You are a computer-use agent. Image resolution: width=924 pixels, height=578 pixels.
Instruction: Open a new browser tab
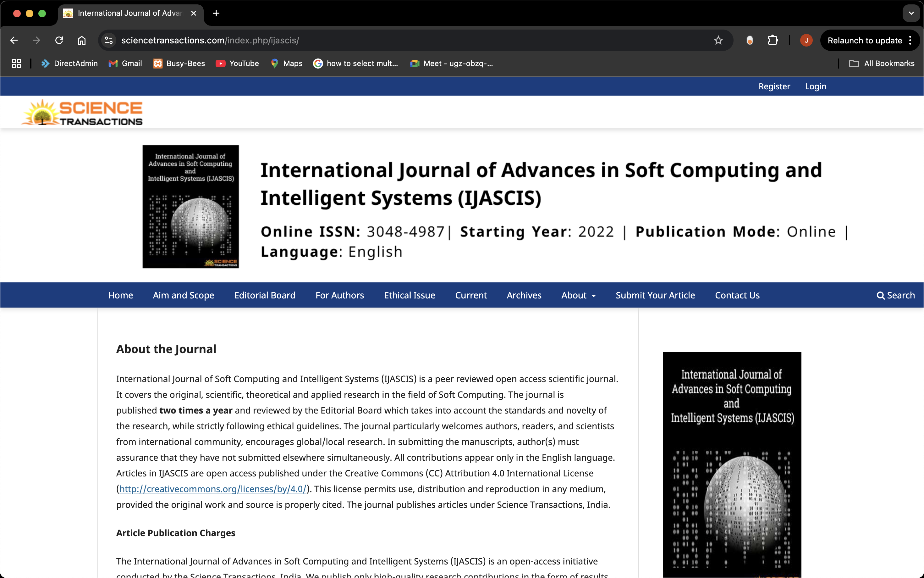point(216,14)
